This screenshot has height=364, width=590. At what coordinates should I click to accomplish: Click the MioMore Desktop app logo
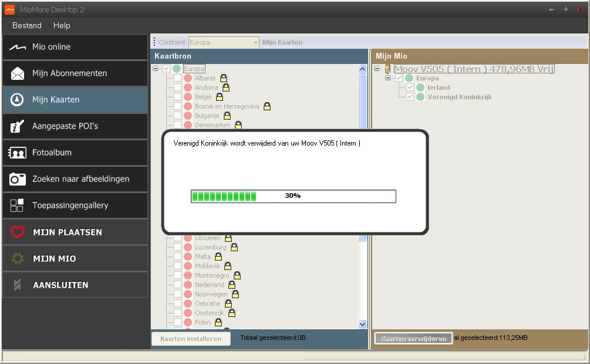click(9, 9)
